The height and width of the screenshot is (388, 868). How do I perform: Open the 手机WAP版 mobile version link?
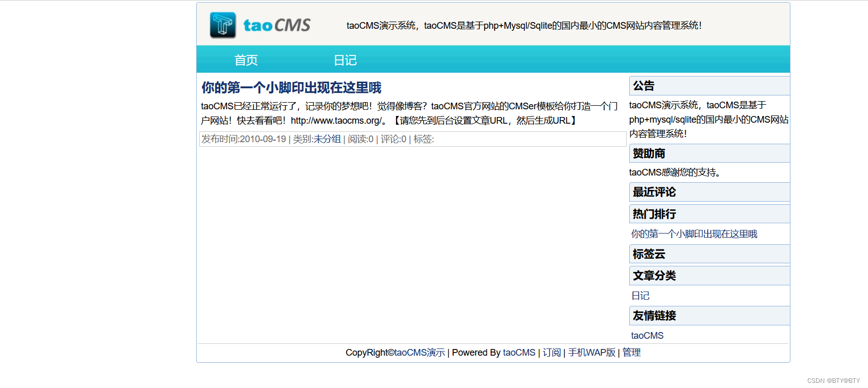pos(592,353)
